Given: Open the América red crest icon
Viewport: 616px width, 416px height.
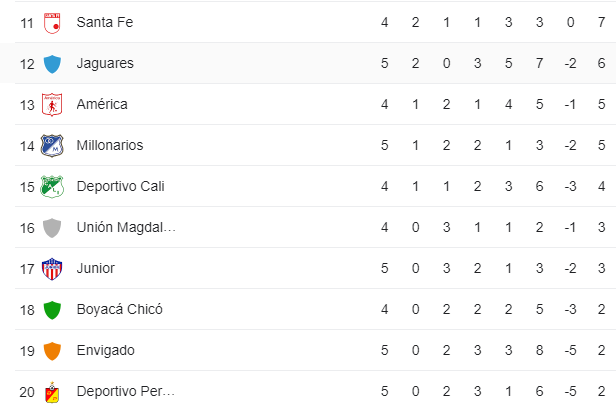Looking at the screenshot, I should [x=52, y=104].
